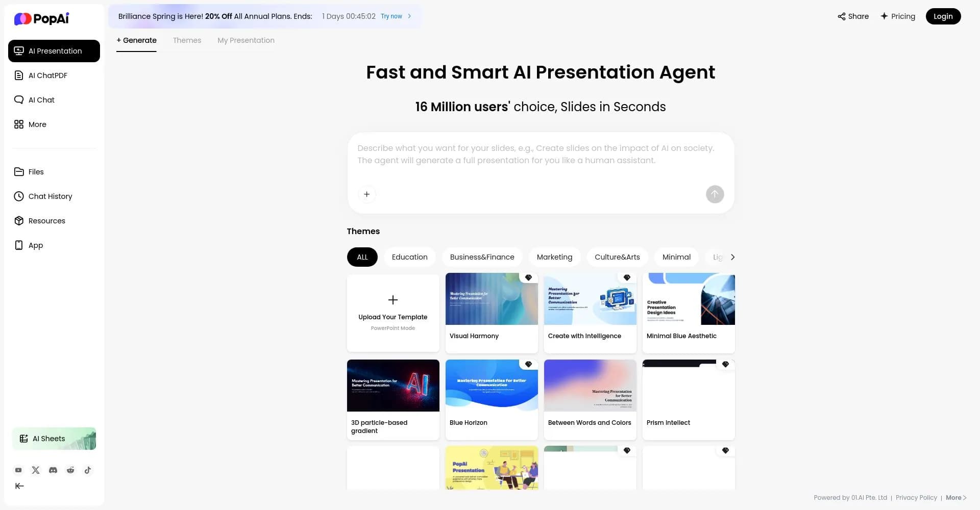Open the My Presentation tab
This screenshot has height=510, width=980.
tap(246, 40)
